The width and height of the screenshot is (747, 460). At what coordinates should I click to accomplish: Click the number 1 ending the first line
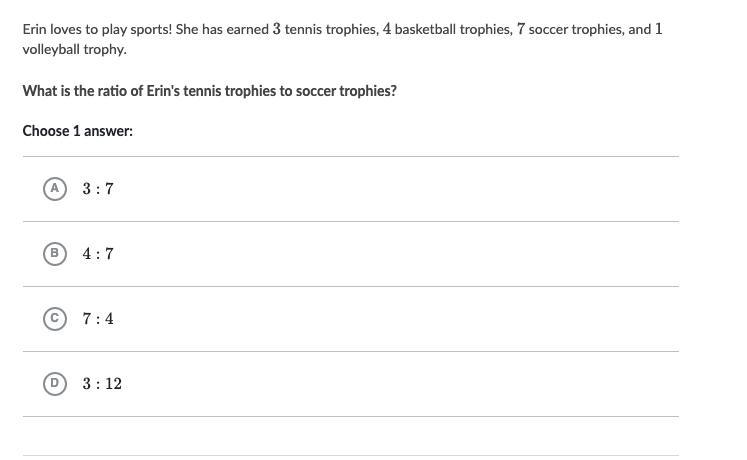coord(659,29)
